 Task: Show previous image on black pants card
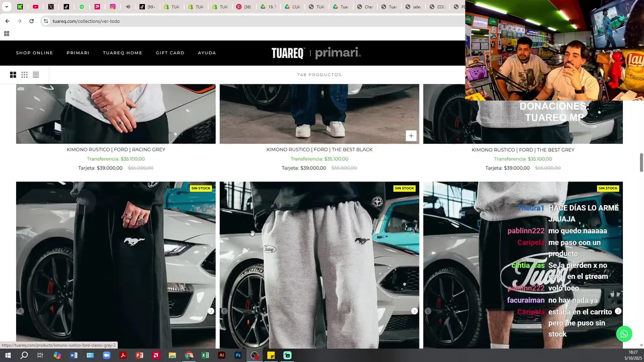[21, 311]
